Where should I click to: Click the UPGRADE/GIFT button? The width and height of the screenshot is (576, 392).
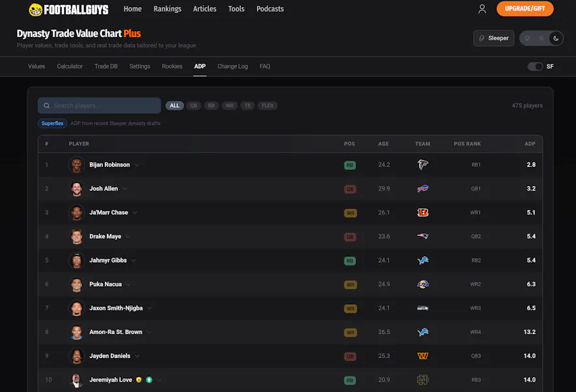pos(525,9)
